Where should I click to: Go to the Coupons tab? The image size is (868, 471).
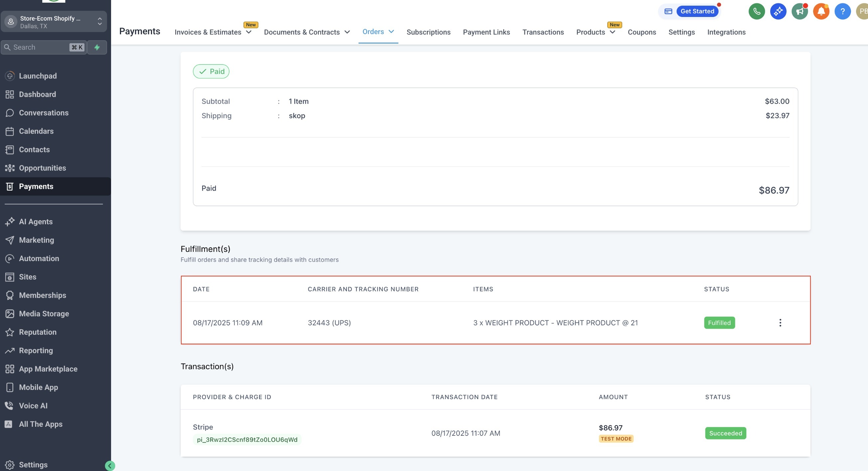point(642,32)
